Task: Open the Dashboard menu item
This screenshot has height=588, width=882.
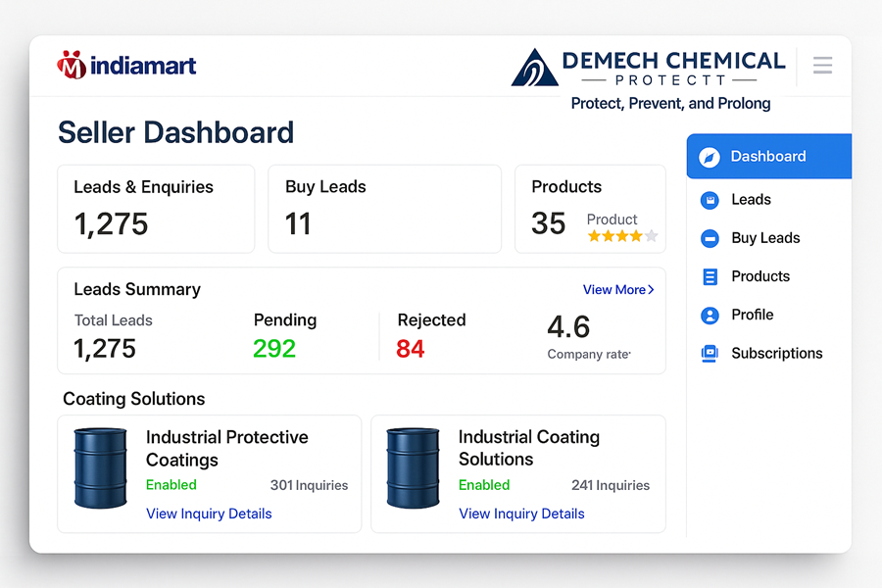Action: [769, 157]
